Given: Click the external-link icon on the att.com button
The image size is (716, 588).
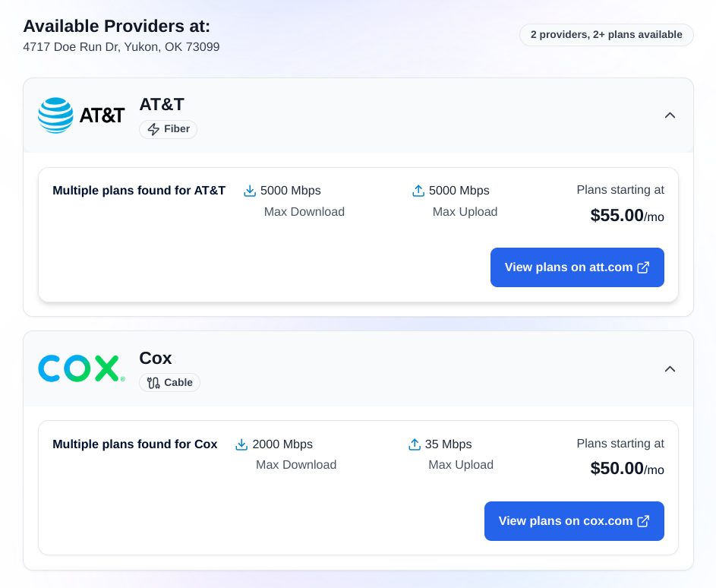Looking at the screenshot, I should (x=643, y=267).
